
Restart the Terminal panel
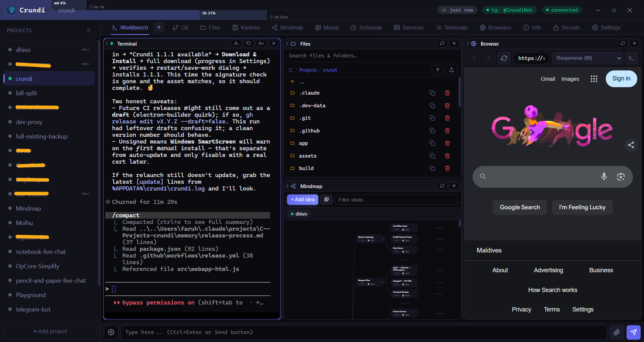(249, 44)
